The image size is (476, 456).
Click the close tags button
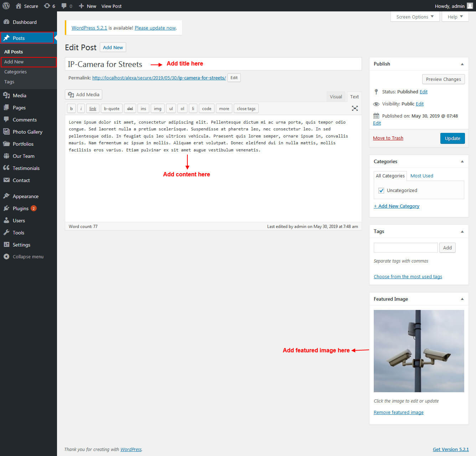(x=246, y=109)
